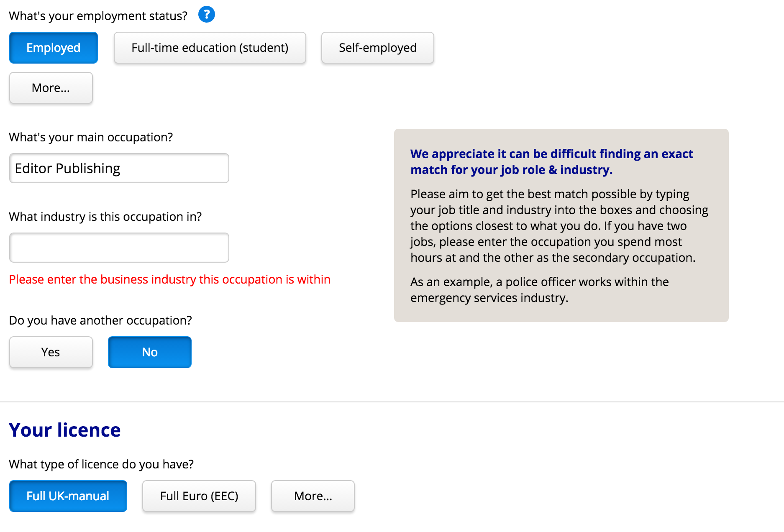Viewport: 784px width, 532px height.
Task: Focus the main occupation field
Action: pyautogui.click(x=119, y=168)
